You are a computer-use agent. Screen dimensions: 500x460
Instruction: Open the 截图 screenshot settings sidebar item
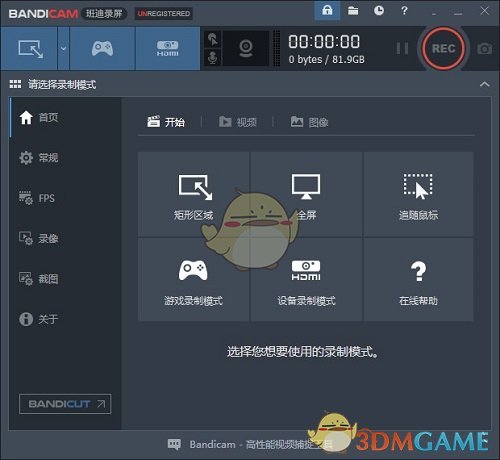(66, 279)
